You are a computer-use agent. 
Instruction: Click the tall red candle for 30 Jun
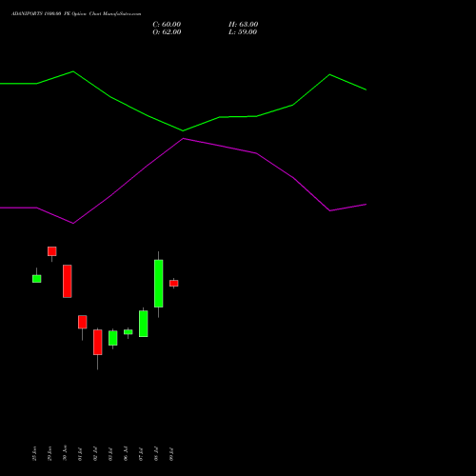[68, 281]
